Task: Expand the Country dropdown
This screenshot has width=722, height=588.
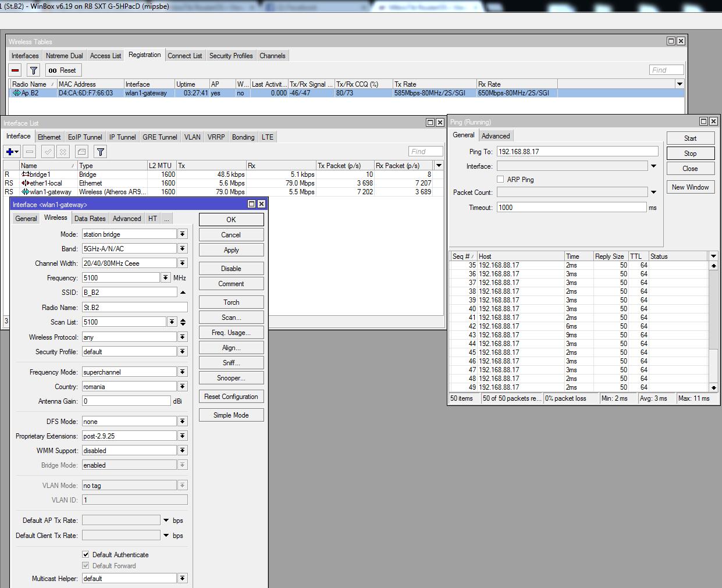Action: point(183,387)
